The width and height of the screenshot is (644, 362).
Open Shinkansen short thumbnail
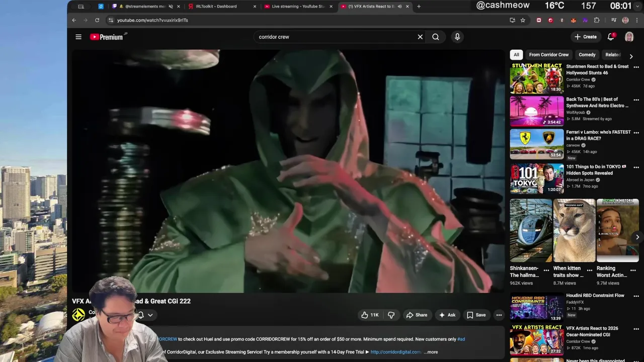[531, 230]
